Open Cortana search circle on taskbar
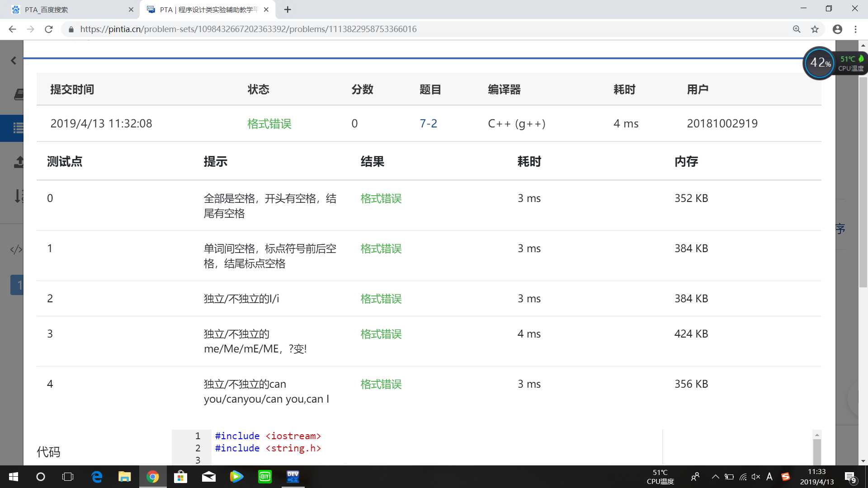 pyautogui.click(x=41, y=477)
